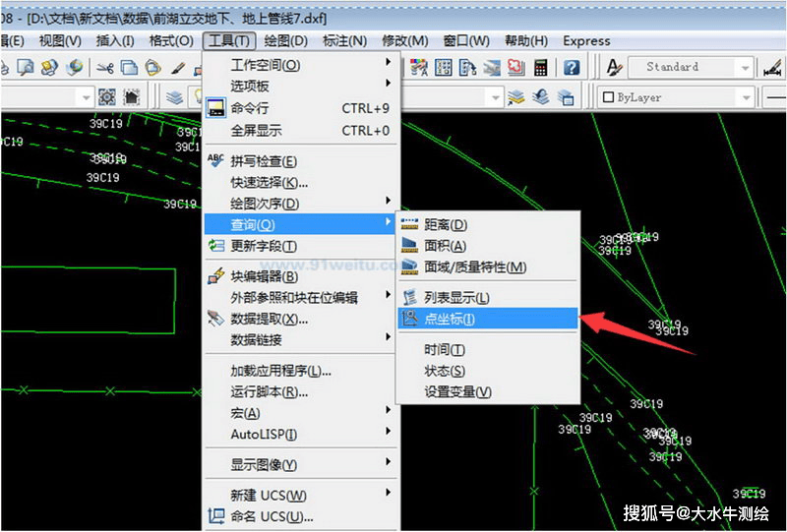Click the 3D DWF globe icon
Viewport: 787px width, 532px height.
(75, 67)
